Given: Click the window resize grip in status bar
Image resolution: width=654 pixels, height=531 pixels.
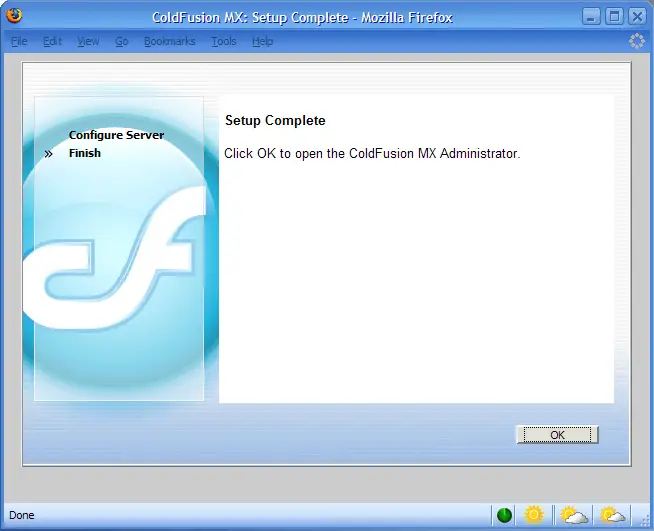Looking at the screenshot, I should (646, 521).
